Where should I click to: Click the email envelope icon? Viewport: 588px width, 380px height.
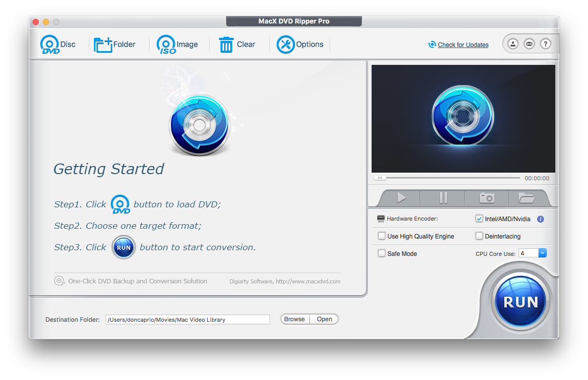pyautogui.click(x=529, y=44)
